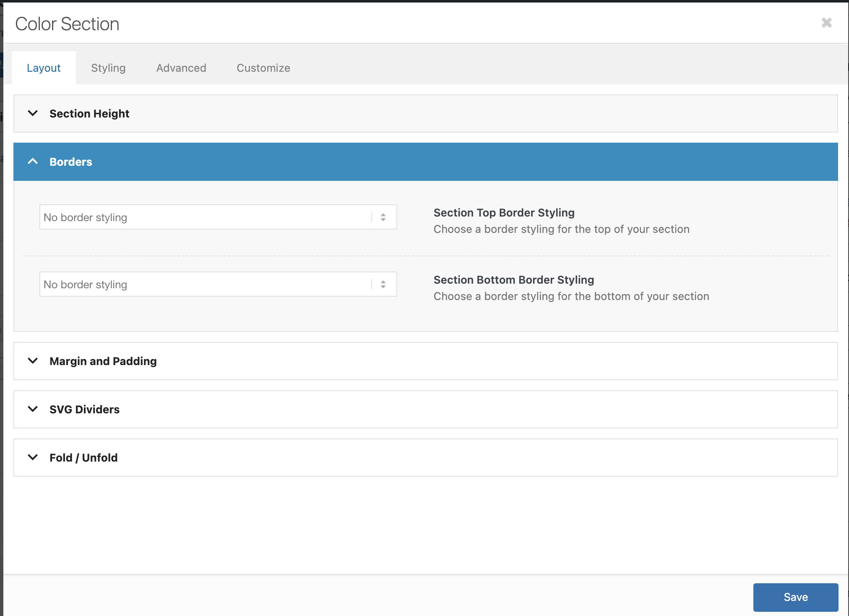
Task: Open the Customize tab
Action: click(x=263, y=68)
